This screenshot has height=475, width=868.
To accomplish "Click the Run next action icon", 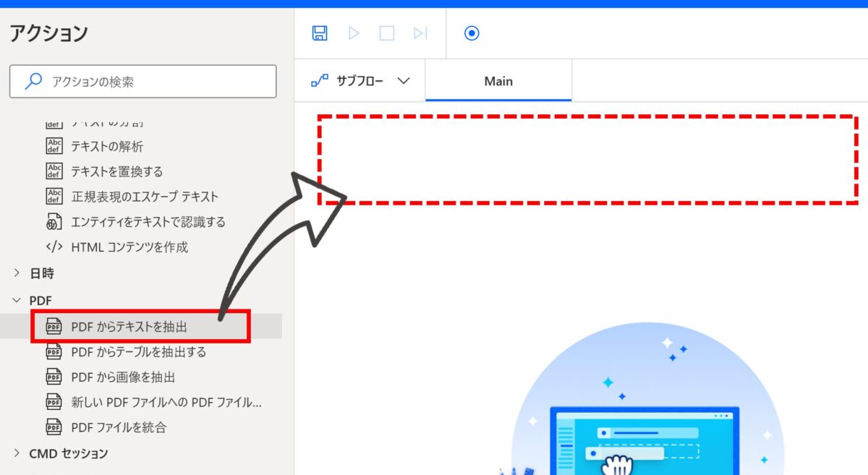I will point(420,33).
